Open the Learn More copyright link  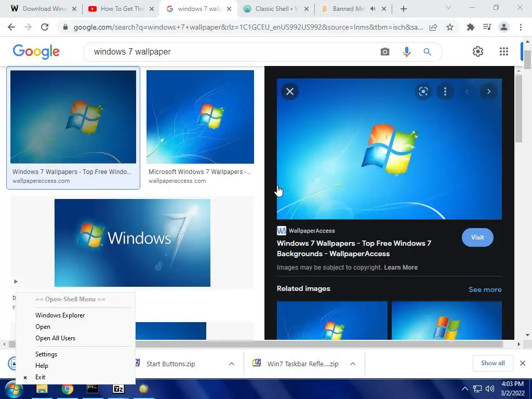click(x=401, y=268)
